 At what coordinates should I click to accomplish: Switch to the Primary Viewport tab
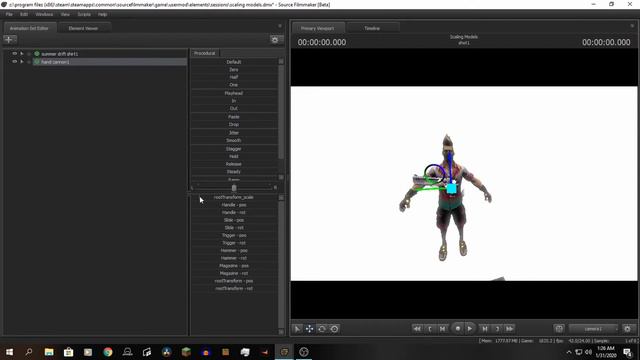[318, 28]
